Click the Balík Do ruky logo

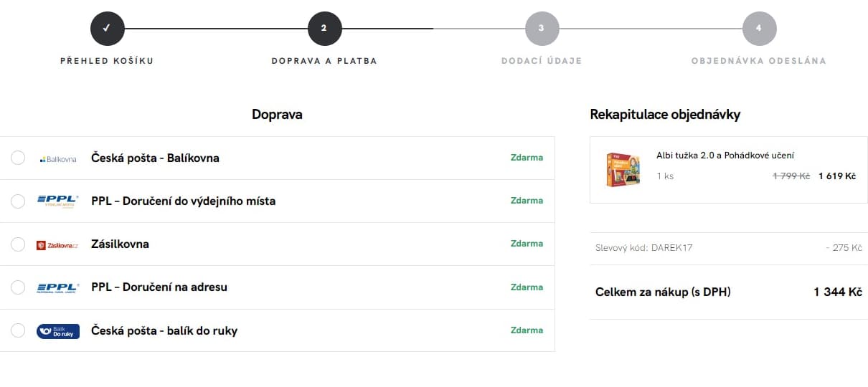58,331
